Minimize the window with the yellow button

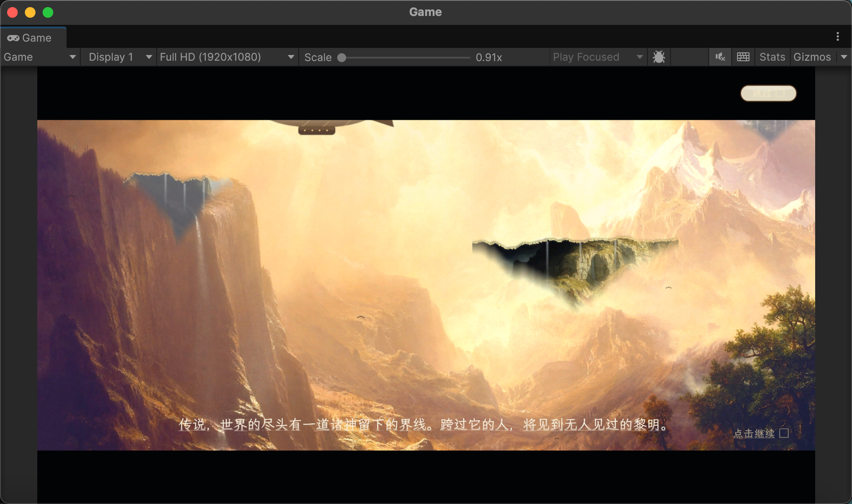click(x=30, y=12)
